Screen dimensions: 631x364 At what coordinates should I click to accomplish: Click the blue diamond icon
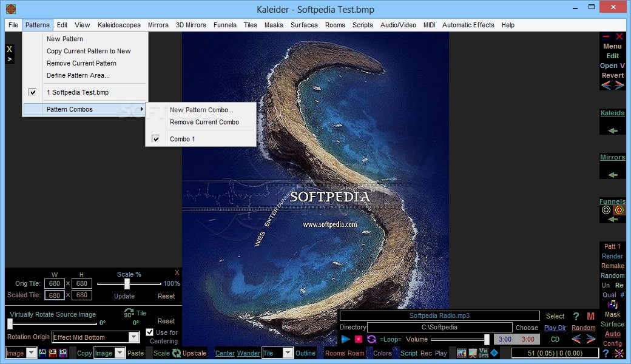pos(494,352)
